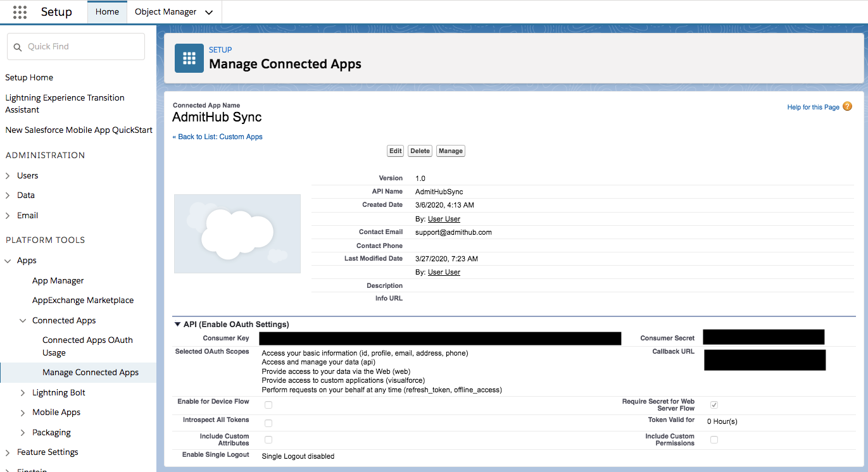The width and height of the screenshot is (868, 472).
Task: Select Manage Connected Apps in sidebar
Action: tap(91, 372)
